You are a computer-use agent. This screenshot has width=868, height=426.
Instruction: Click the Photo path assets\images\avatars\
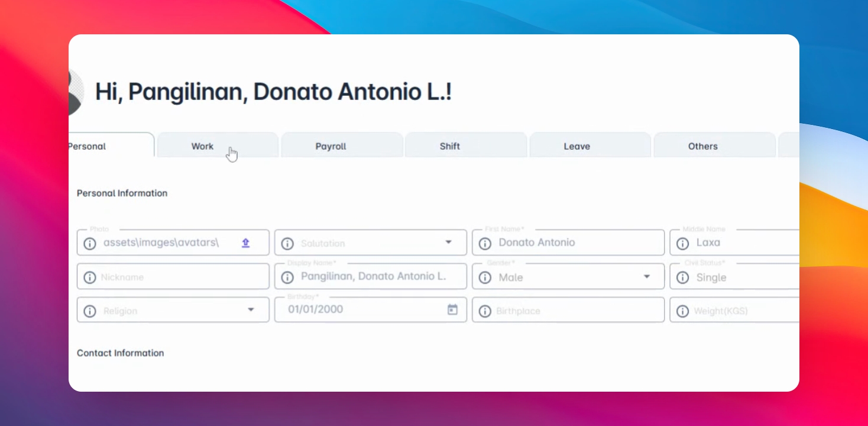[x=161, y=243]
